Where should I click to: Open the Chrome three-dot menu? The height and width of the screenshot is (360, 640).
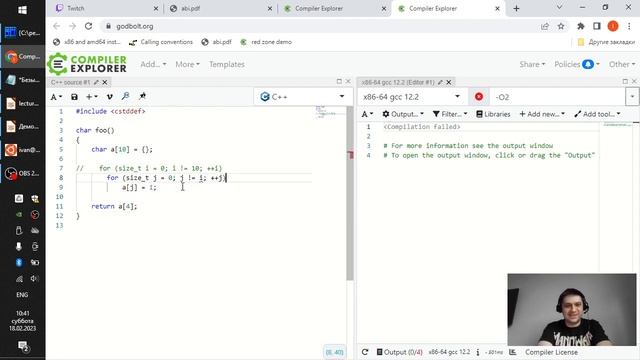click(x=629, y=26)
